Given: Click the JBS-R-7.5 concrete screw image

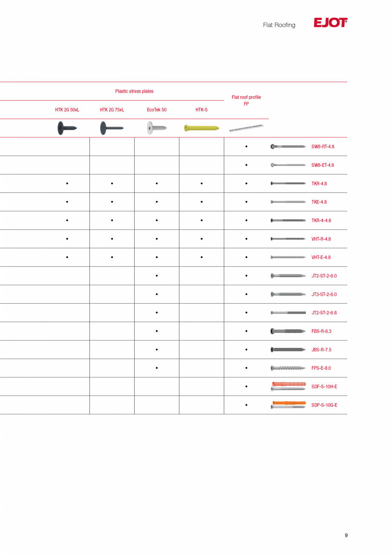Looking at the screenshot, I should pos(288,350).
